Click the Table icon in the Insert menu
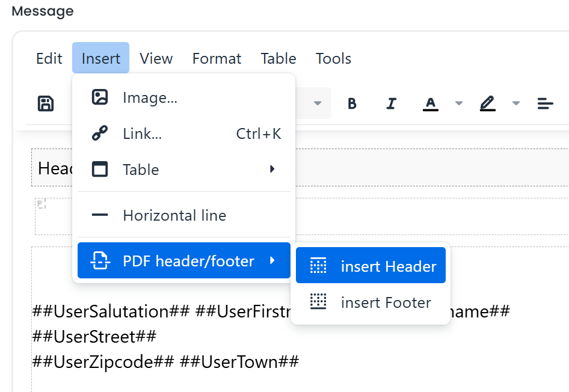The image size is (569, 392). click(100, 169)
